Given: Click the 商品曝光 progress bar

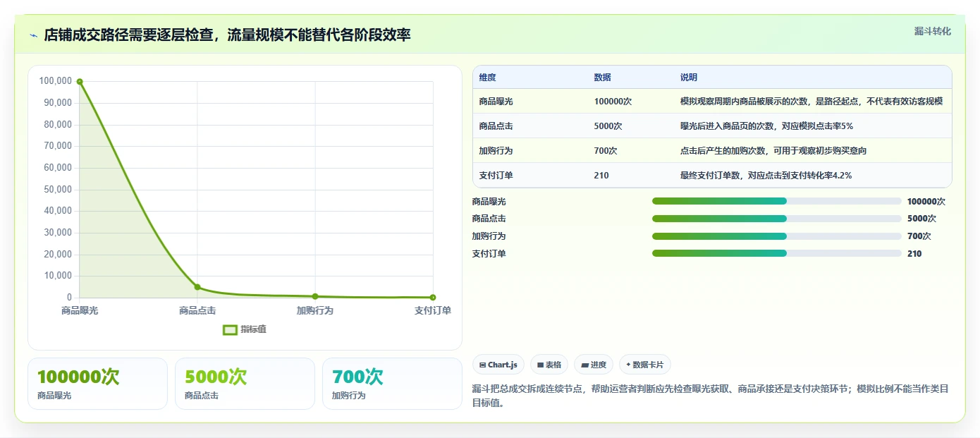Looking at the screenshot, I should tap(777, 201).
